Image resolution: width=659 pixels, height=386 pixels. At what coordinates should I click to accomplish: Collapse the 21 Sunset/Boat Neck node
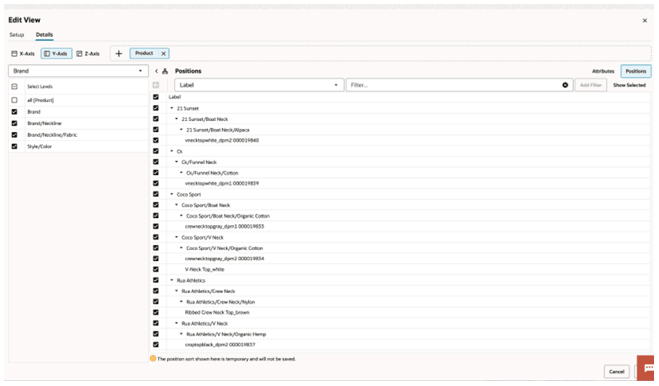tap(177, 119)
